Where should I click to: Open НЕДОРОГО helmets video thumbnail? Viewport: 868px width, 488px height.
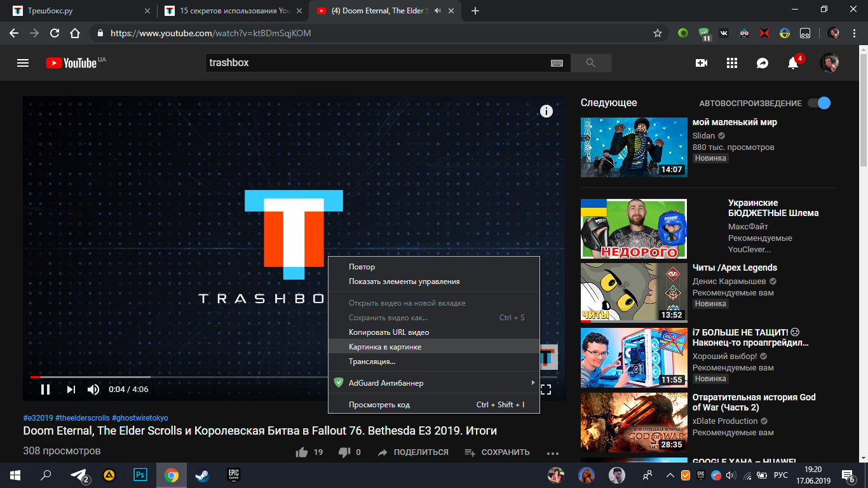pos(634,229)
